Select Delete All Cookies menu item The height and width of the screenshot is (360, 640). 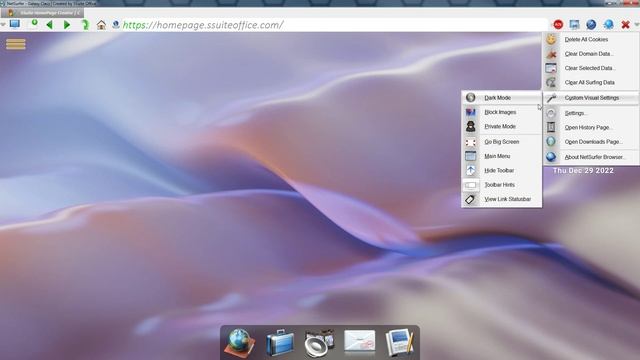591,40
